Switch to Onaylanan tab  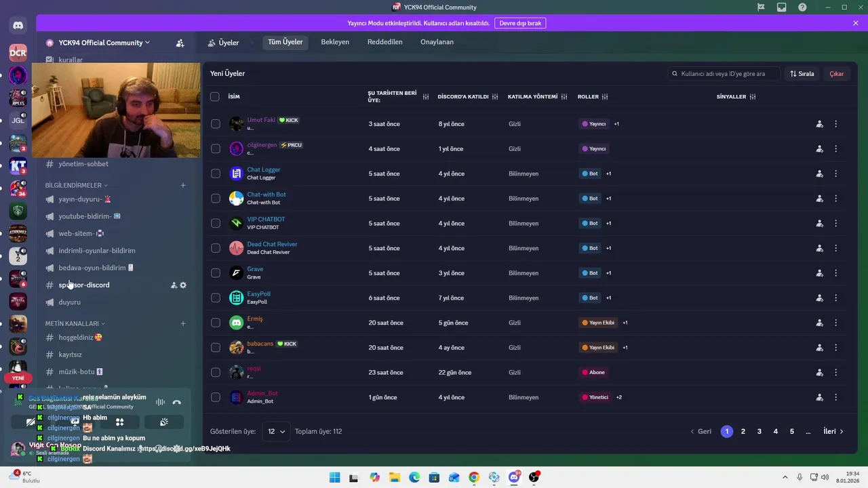(437, 42)
